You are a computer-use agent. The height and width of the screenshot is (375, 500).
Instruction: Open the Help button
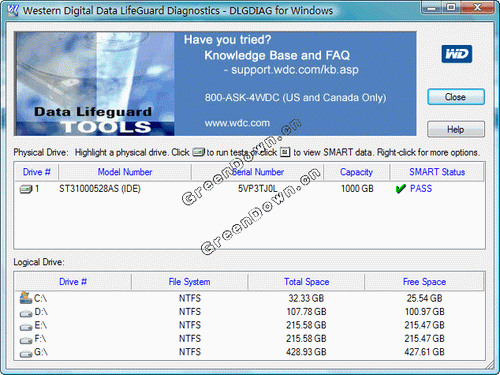click(456, 129)
